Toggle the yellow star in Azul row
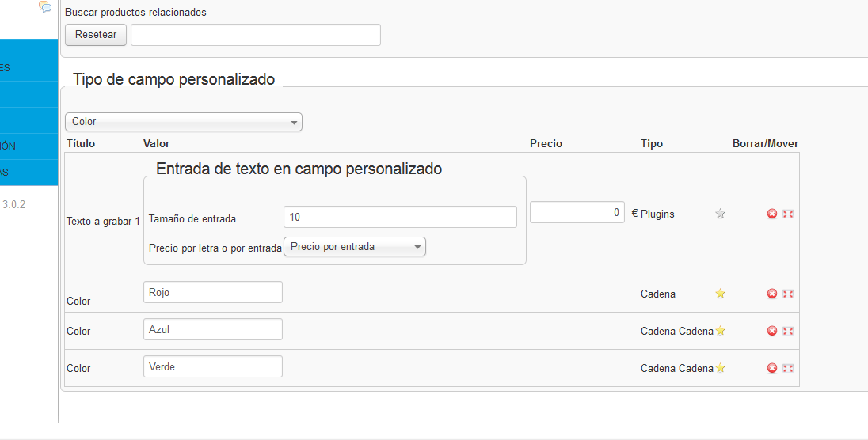 click(720, 331)
